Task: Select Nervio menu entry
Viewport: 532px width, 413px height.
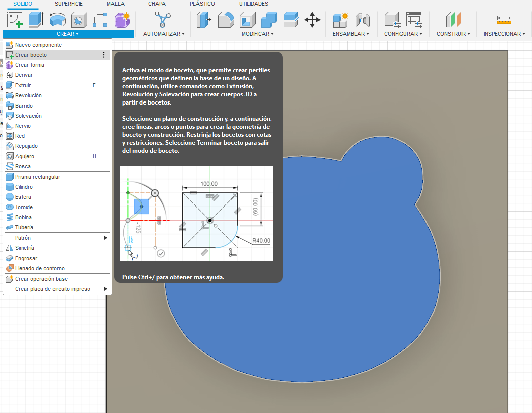Action: (57, 126)
